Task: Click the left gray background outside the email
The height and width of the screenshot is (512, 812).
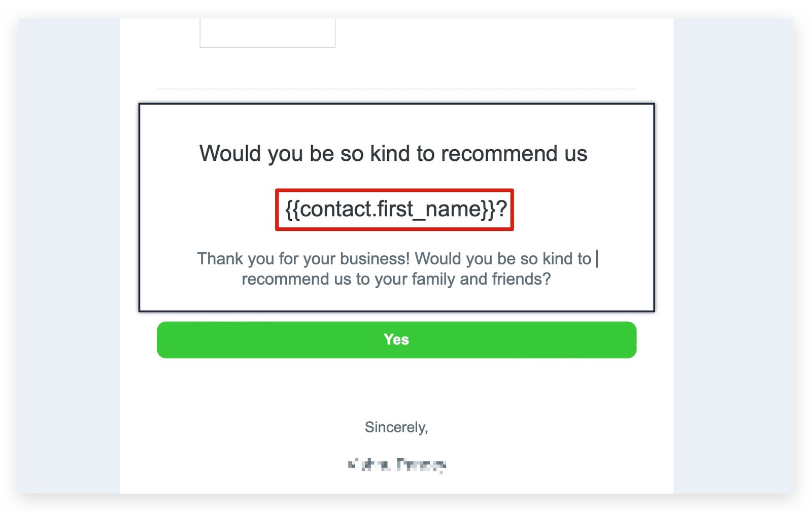Action: pyautogui.click(x=69, y=254)
